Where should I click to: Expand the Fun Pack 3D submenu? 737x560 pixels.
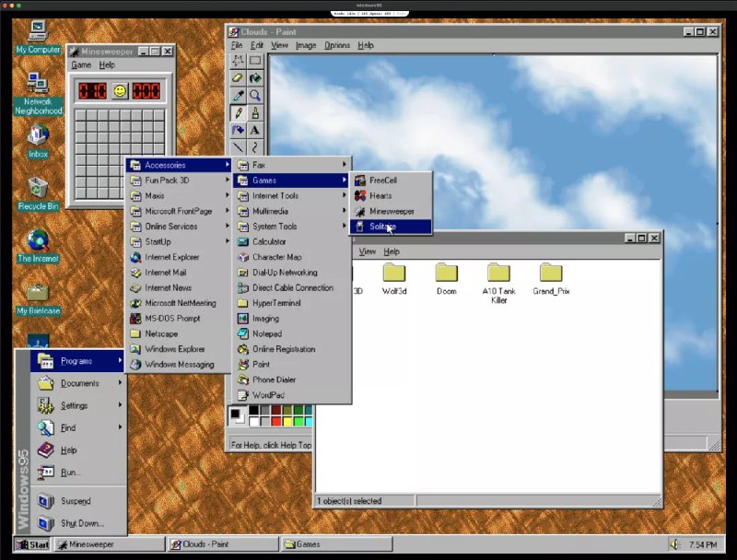[166, 180]
